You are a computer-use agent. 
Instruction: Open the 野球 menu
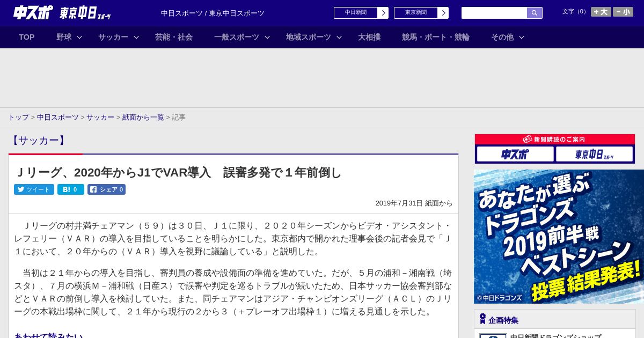pyautogui.click(x=64, y=37)
